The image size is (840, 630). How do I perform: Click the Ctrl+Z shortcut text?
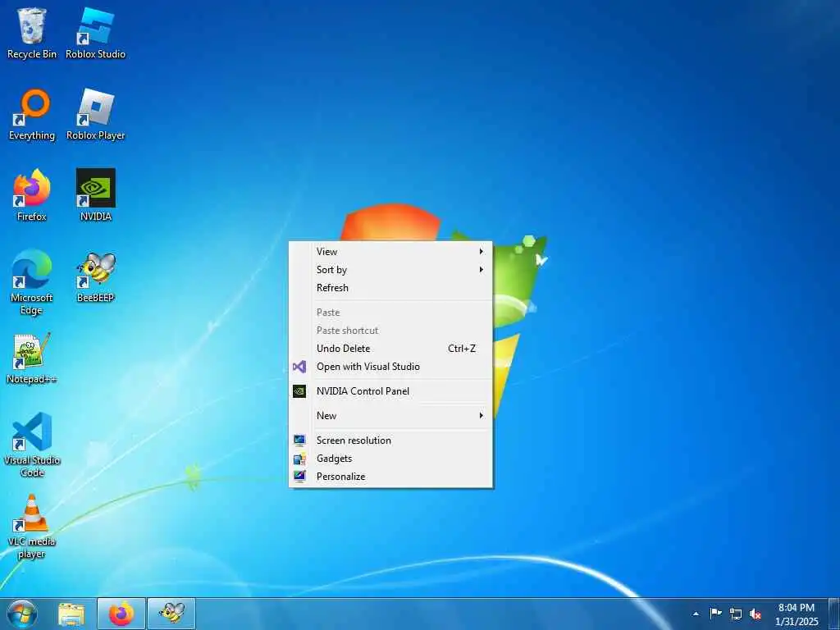462,348
